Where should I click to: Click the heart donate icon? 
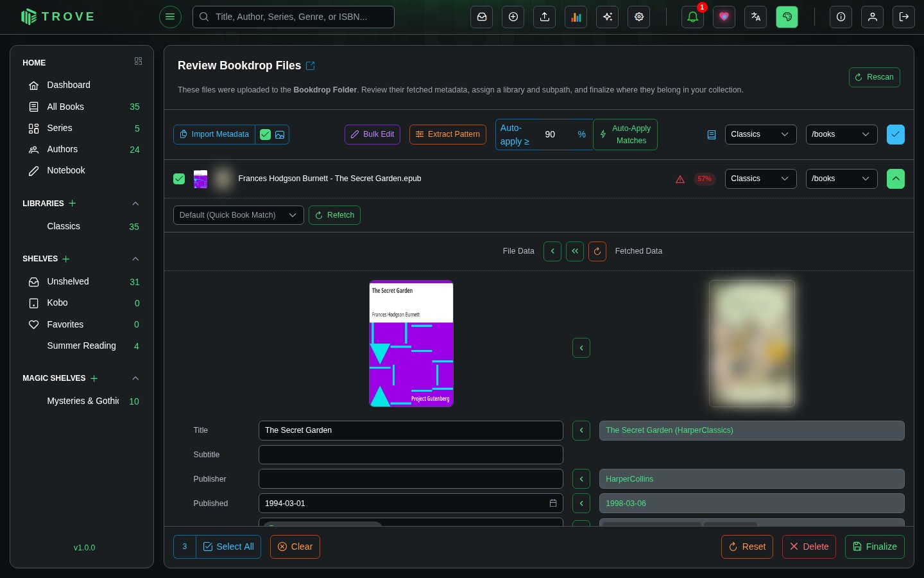coord(724,17)
